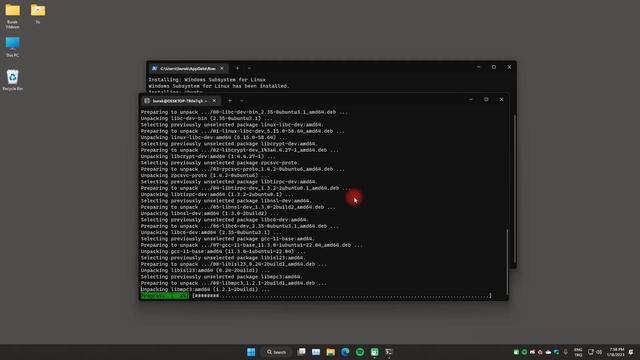The width and height of the screenshot is (640, 360).
Task: Close the front terminal's DESKTOP session tab
Action: coord(214,100)
